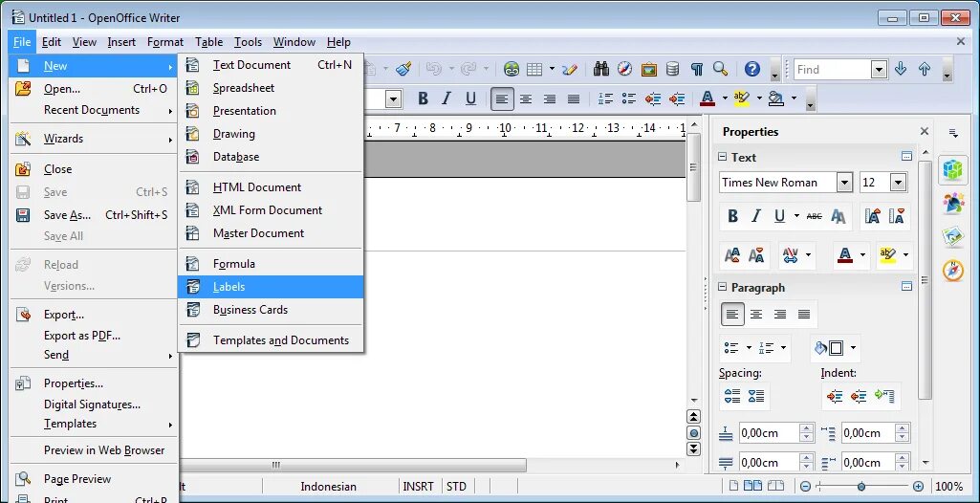Click Find Next down arrow
The image size is (980, 503).
point(901,69)
